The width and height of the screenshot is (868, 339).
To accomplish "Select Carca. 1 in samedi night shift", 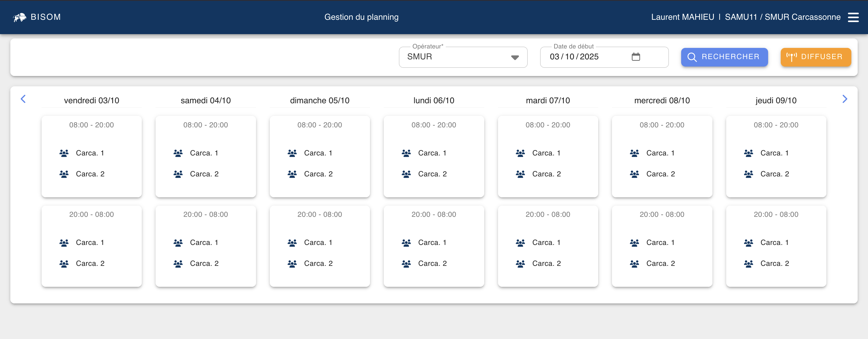I will pos(204,243).
